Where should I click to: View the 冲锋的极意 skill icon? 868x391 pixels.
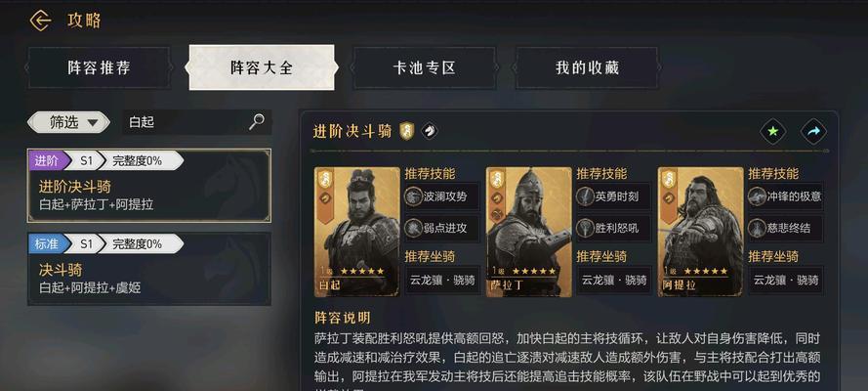(x=757, y=196)
